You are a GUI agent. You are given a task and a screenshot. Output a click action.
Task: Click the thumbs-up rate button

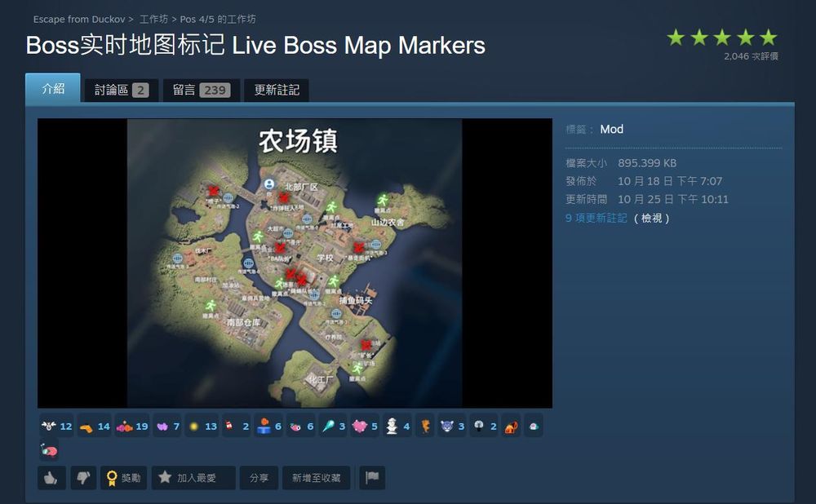pos(51,477)
